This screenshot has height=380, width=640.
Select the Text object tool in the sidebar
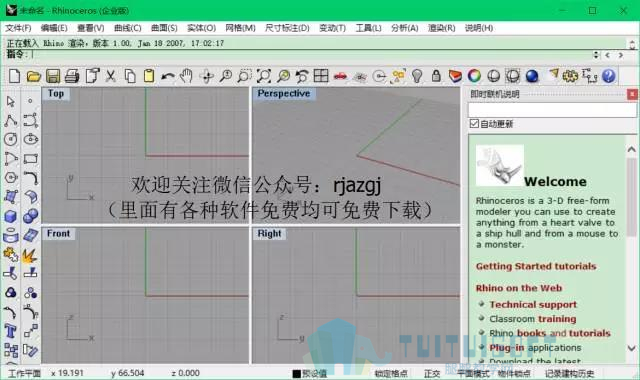pyautogui.click(x=11, y=331)
